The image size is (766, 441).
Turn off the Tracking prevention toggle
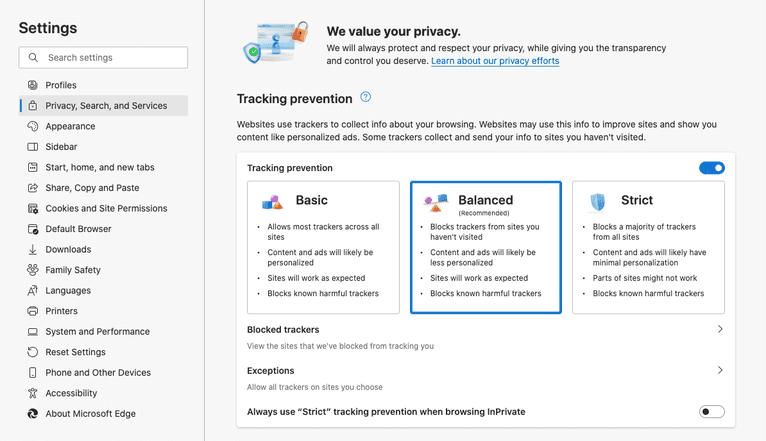[711, 168]
